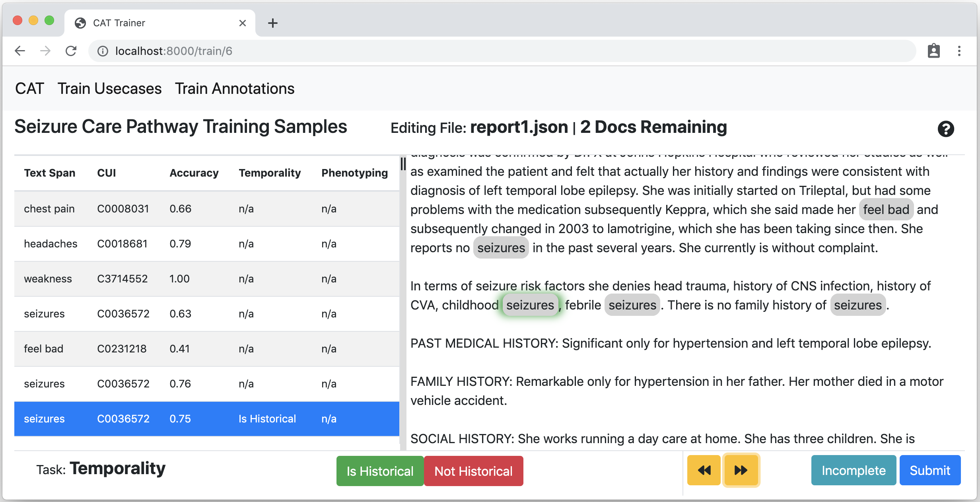Image resolution: width=980 pixels, height=502 pixels.
Task: Click the profile icon in browser toolbar
Action: pos(933,51)
